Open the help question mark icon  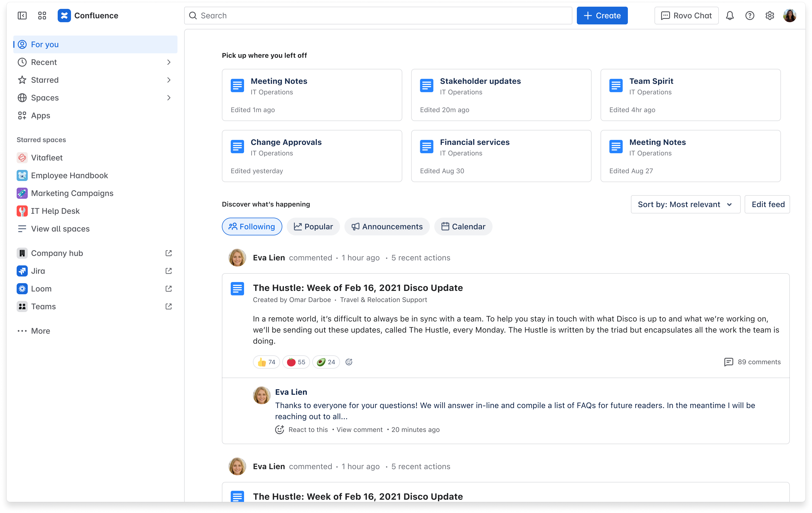[x=750, y=16]
